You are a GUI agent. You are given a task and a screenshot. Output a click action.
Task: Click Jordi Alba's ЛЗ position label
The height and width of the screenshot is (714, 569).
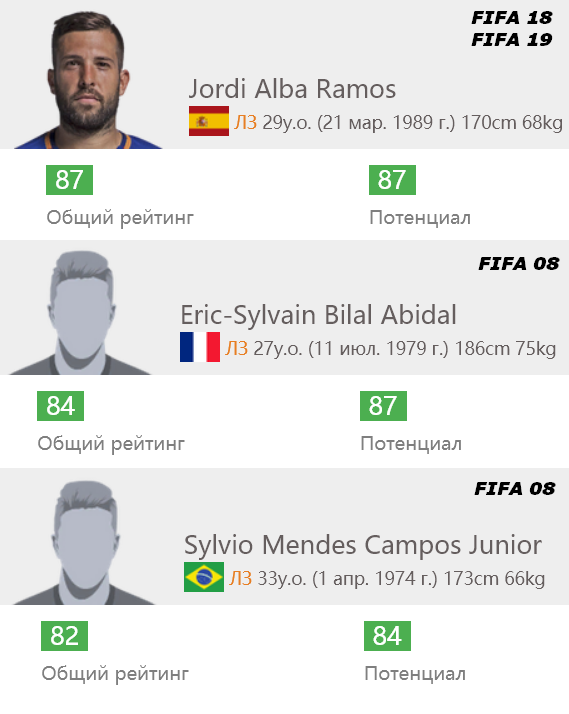(246, 123)
